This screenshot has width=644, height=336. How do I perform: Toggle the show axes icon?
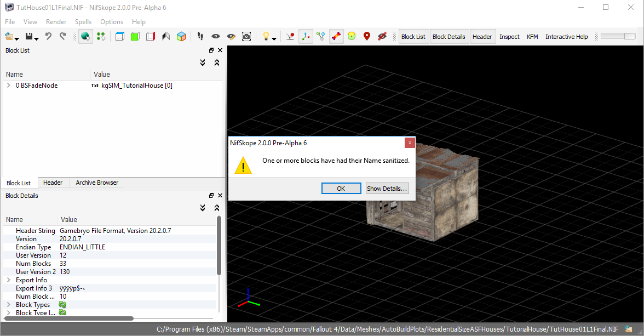click(x=306, y=37)
